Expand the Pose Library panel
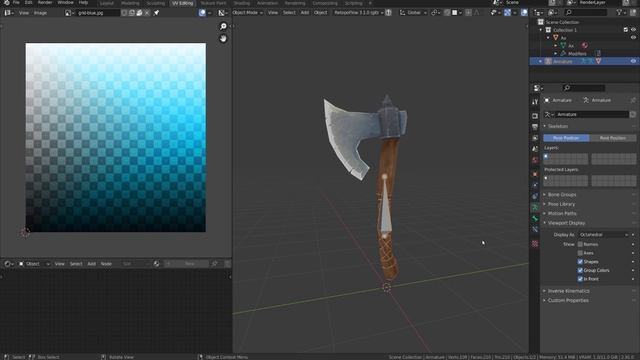 pyautogui.click(x=561, y=204)
